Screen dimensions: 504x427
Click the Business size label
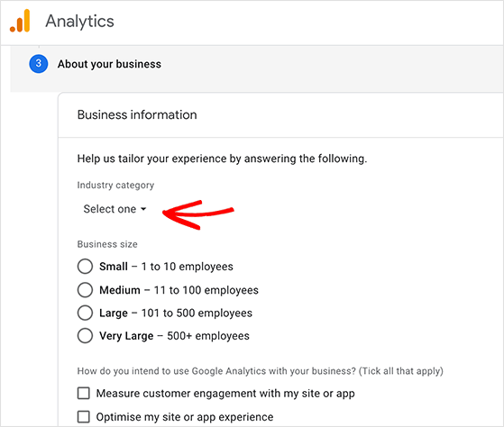[x=107, y=244]
